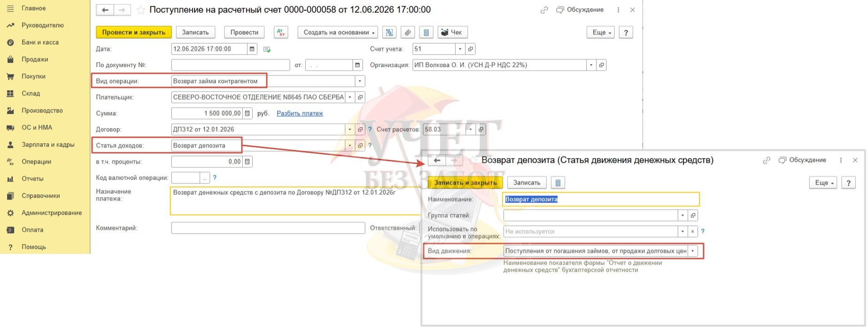Image resolution: width=868 pixels, height=330 pixels.
Task: Open list icon next to Записать in Возврат депозита
Action: [x=558, y=182]
